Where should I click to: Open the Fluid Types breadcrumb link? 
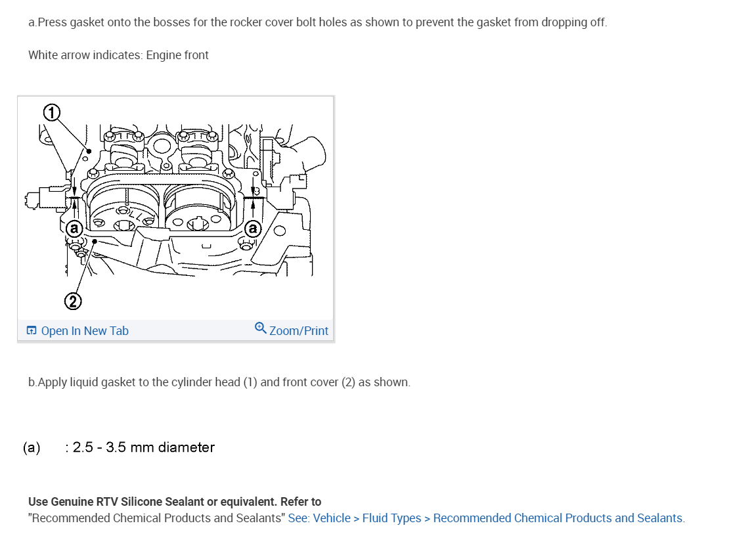[x=391, y=518]
